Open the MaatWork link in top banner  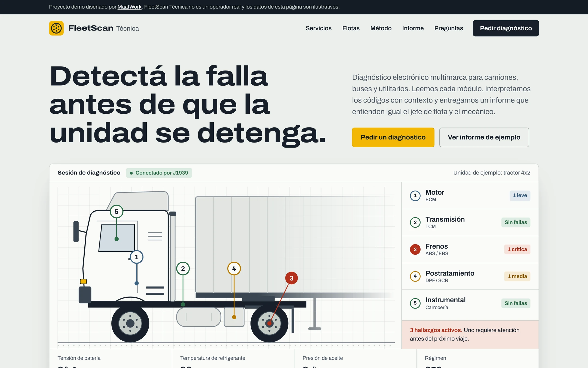coord(129,7)
